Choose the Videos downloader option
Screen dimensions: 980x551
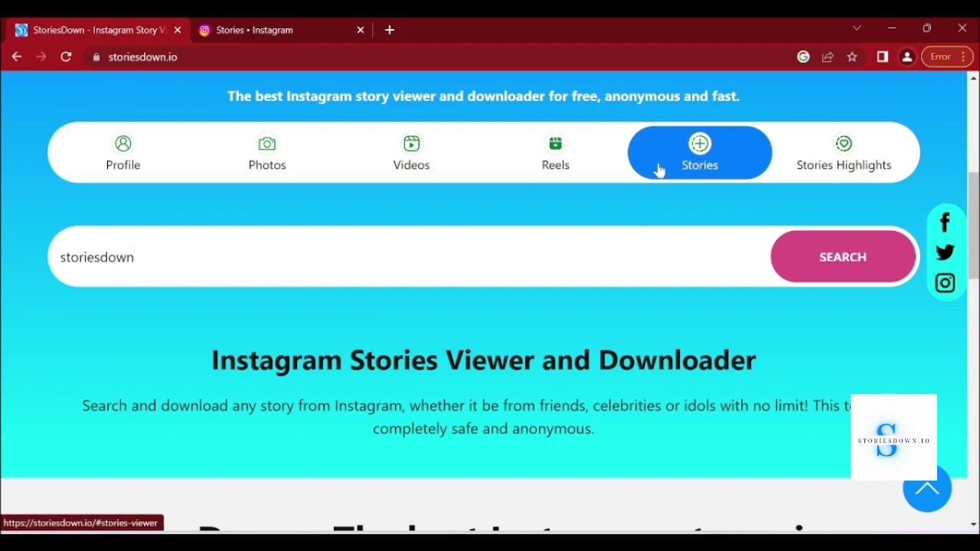point(412,153)
